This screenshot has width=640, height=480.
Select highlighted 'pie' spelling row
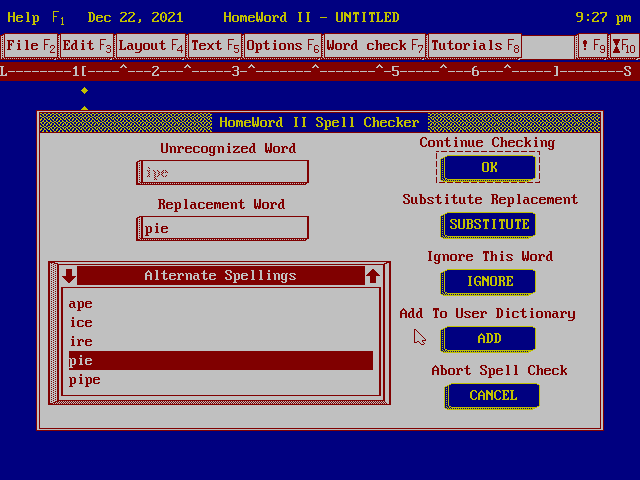[x=220, y=360]
